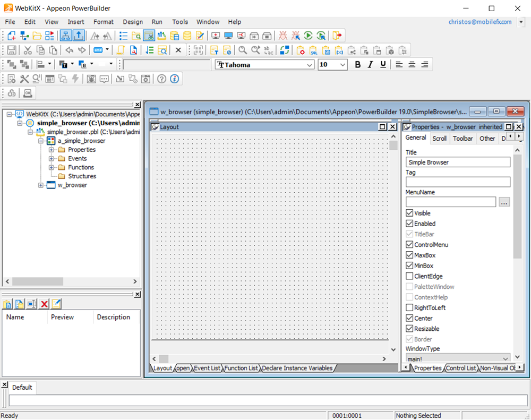Switch to the Toolbar properties tab
Viewport: 531px width, 420px height.
click(x=463, y=138)
